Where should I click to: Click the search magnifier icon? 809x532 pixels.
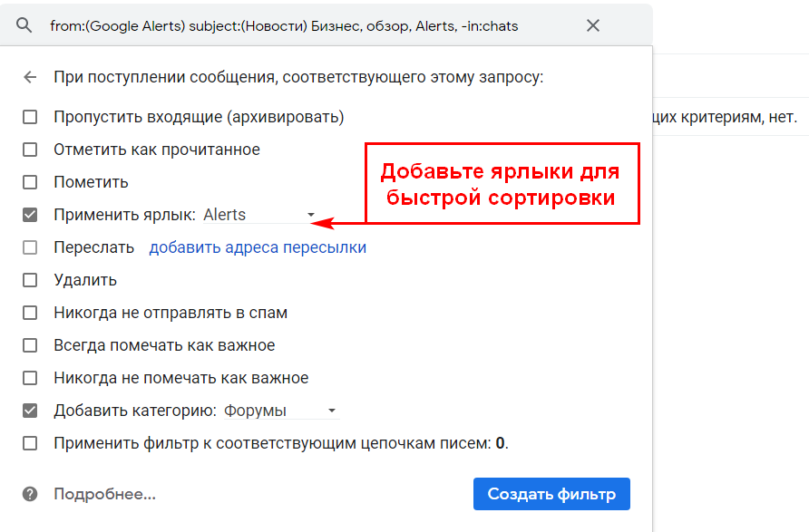(24, 25)
